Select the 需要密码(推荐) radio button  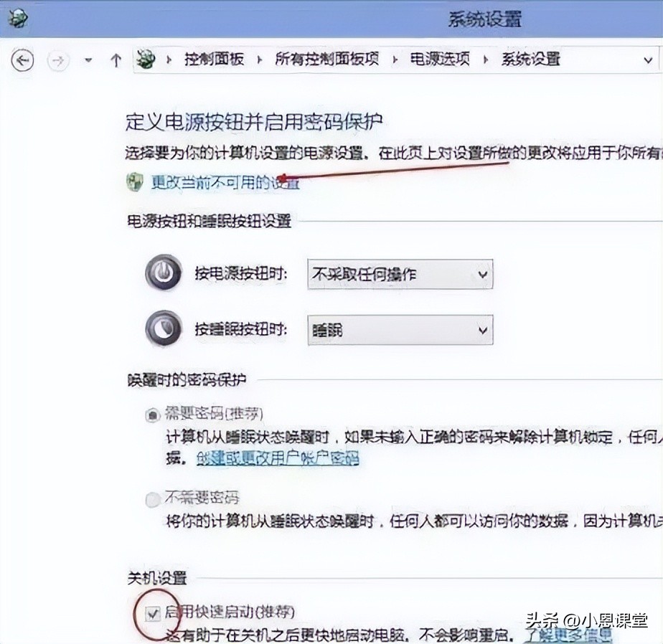click(152, 415)
